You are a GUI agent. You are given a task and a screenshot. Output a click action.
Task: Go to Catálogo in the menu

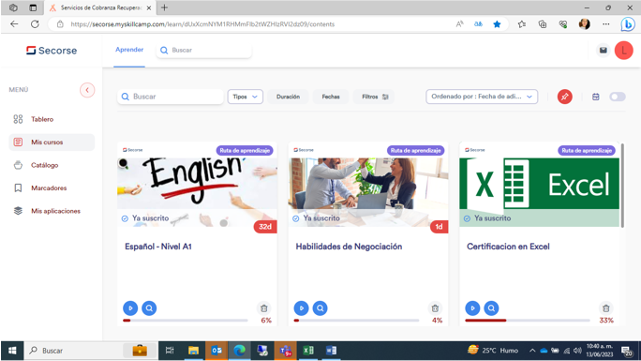pos(45,165)
